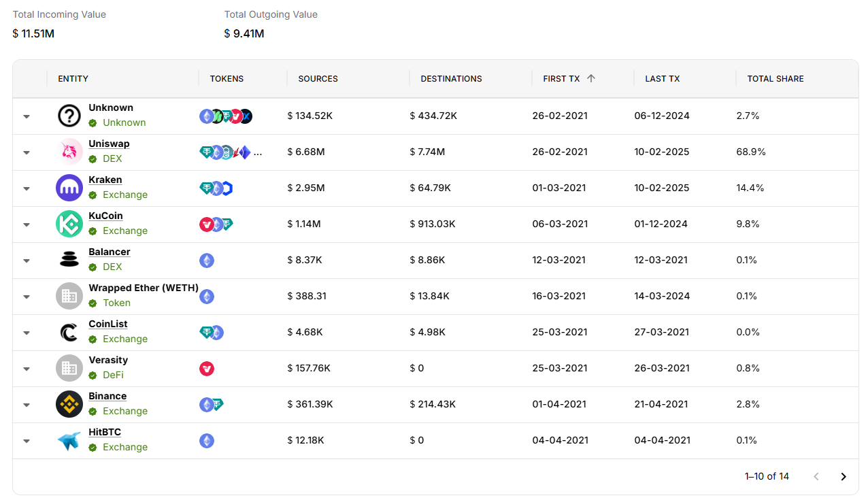Click the sort arrow next to FIRST TX
Image resolution: width=868 pixels, height=500 pixels.
[591, 78]
